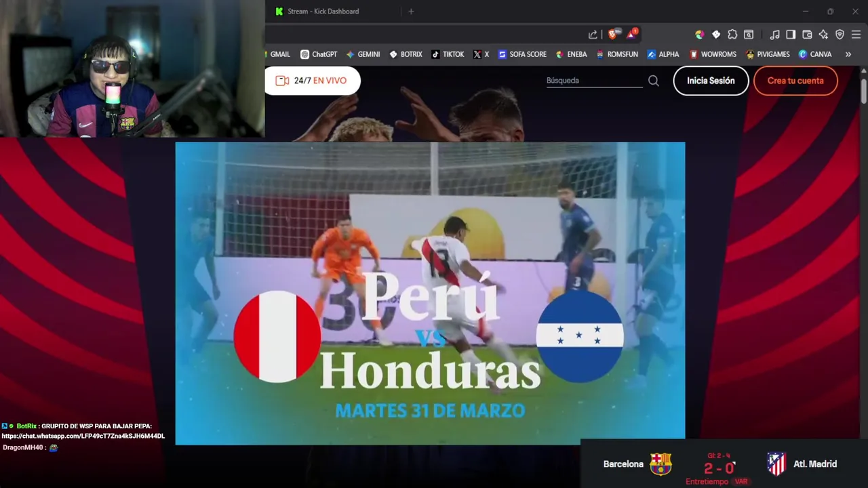
Task: Open the PIVIGAMES bookmark
Action: (x=768, y=54)
